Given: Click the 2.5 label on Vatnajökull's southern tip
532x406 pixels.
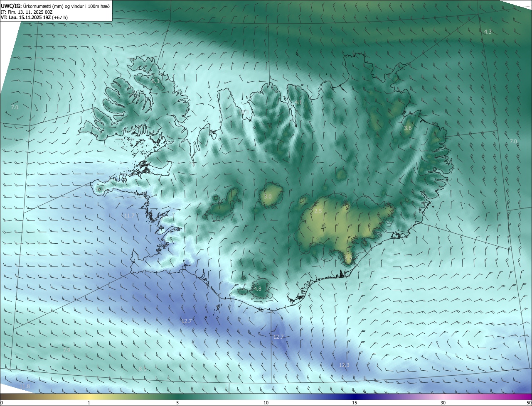Looking at the screenshot, I should point(348,258).
